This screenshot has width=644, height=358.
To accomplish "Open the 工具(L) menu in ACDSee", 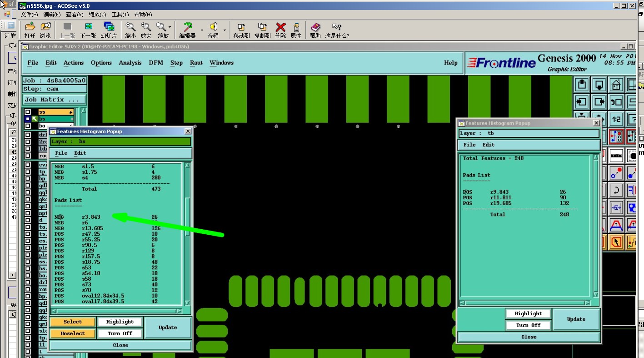I will click(121, 15).
